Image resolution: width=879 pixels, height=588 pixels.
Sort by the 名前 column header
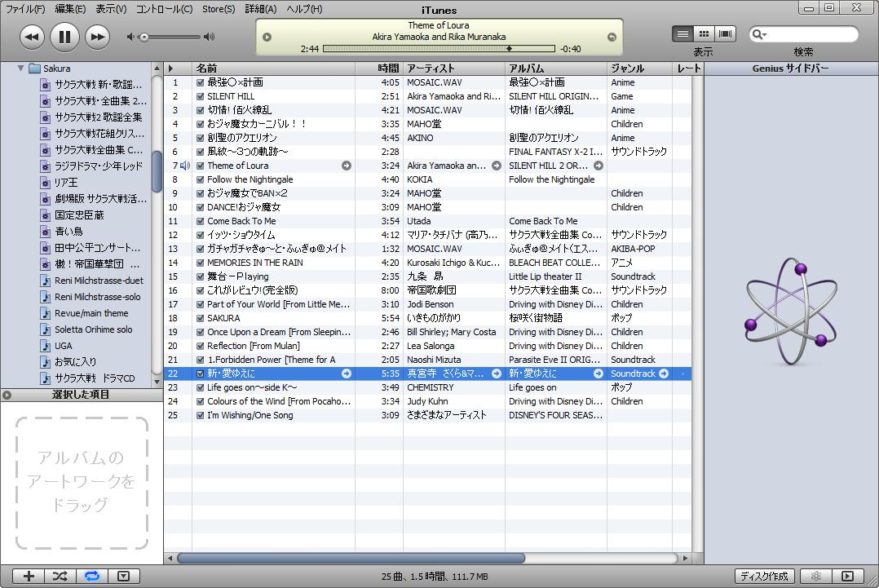coord(274,69)
